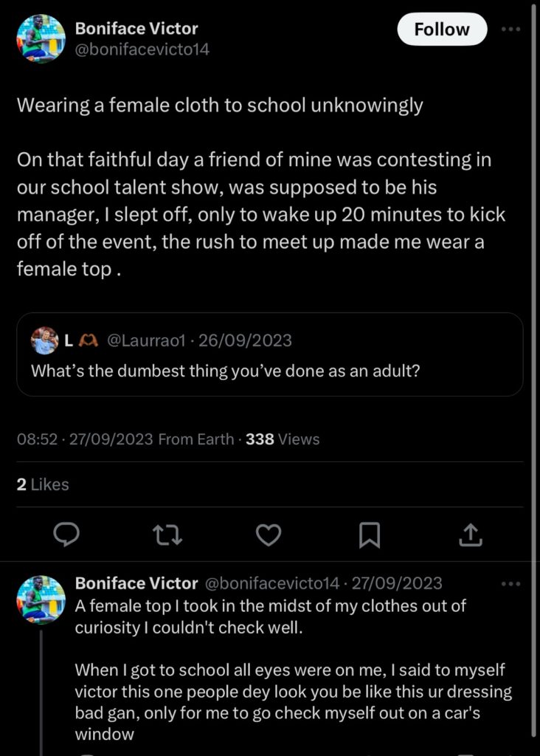Click the @bonifacevicto14 handle in header

(142, 51)
